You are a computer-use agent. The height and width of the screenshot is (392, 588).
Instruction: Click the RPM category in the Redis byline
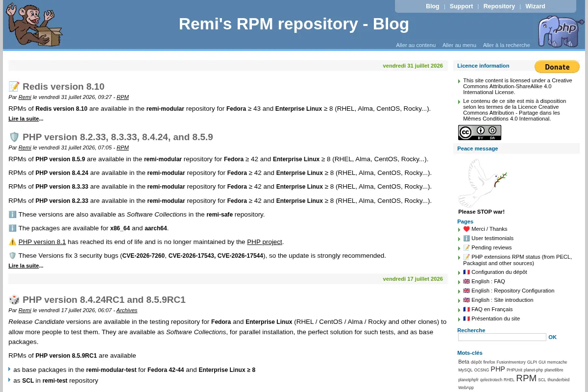[122, 97]
